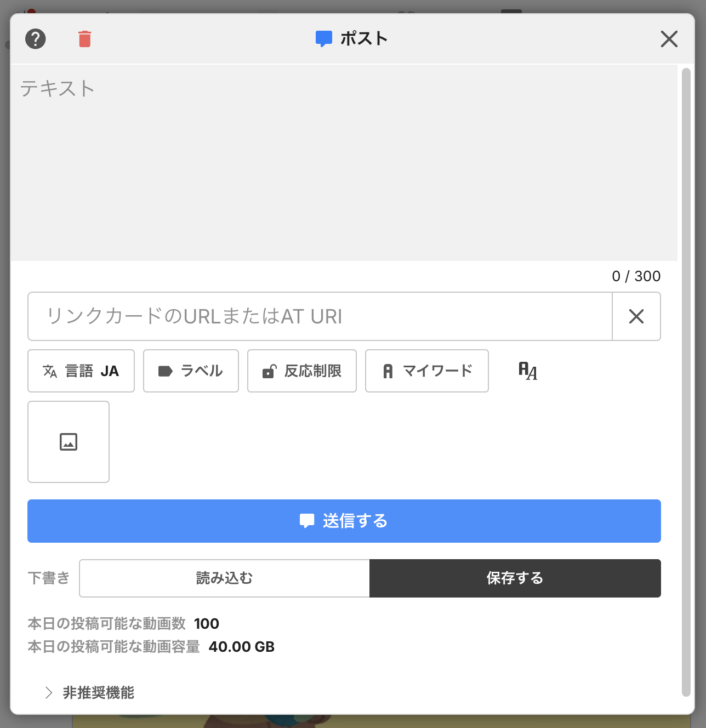Click the リンクカードのURL input field

point(320,316)
